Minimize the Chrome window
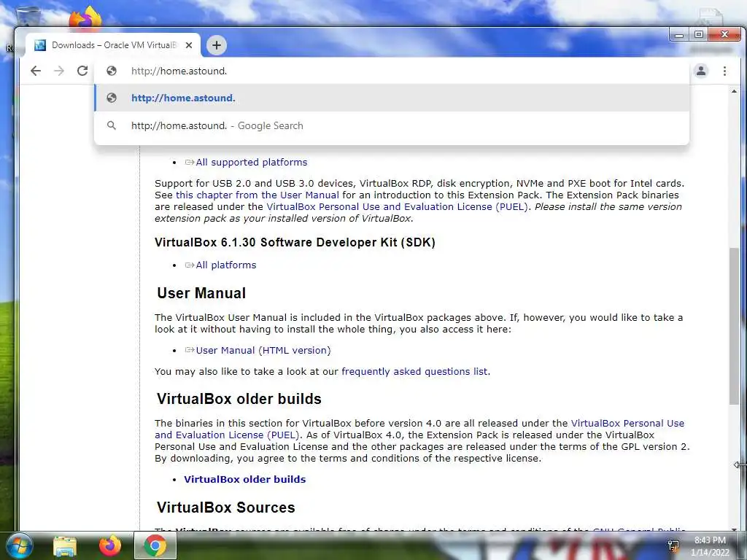 point(679,35)
